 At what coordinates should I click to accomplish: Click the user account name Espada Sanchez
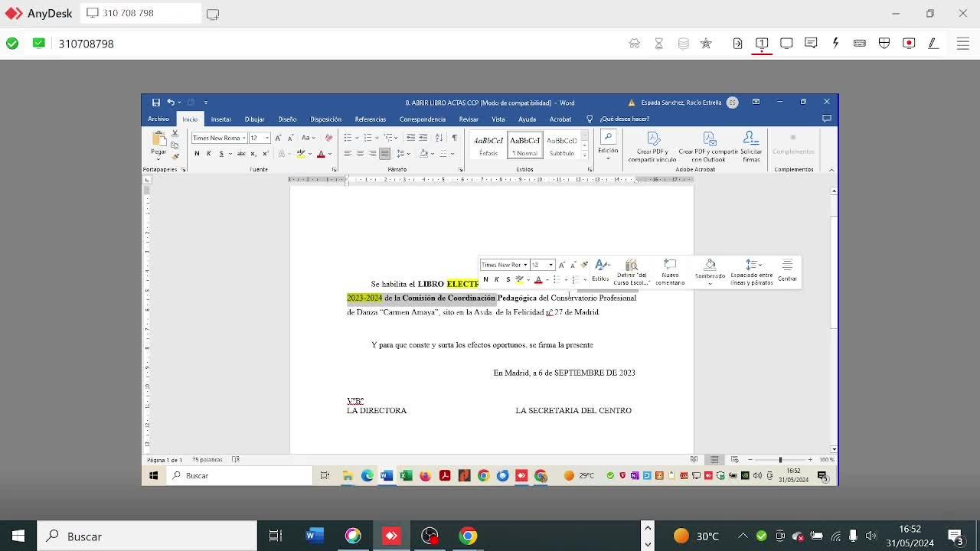pyautogui.click(x=681, y=103)
